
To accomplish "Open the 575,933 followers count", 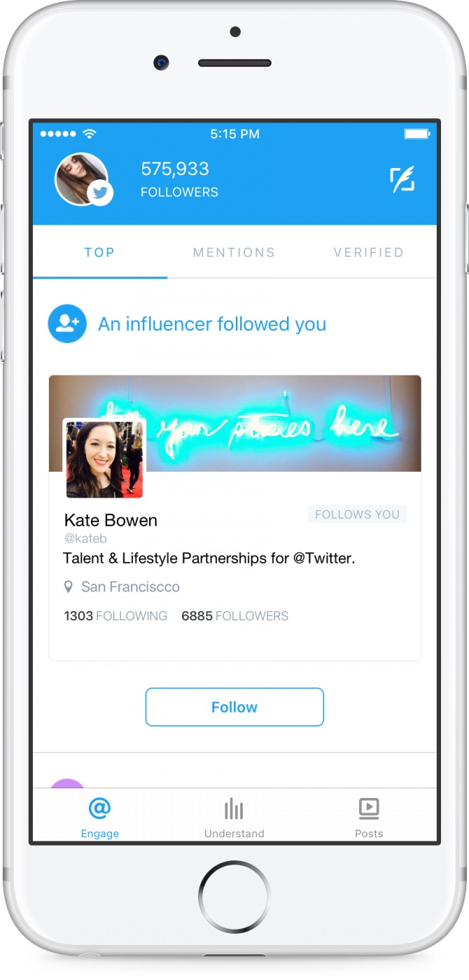I will (179, 179).
